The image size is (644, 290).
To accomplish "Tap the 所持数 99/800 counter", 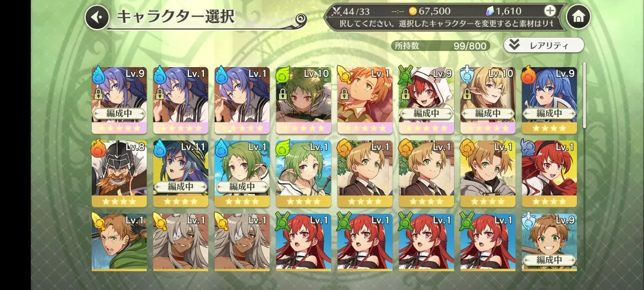I will pyautogui.click(x=441, y=46).
